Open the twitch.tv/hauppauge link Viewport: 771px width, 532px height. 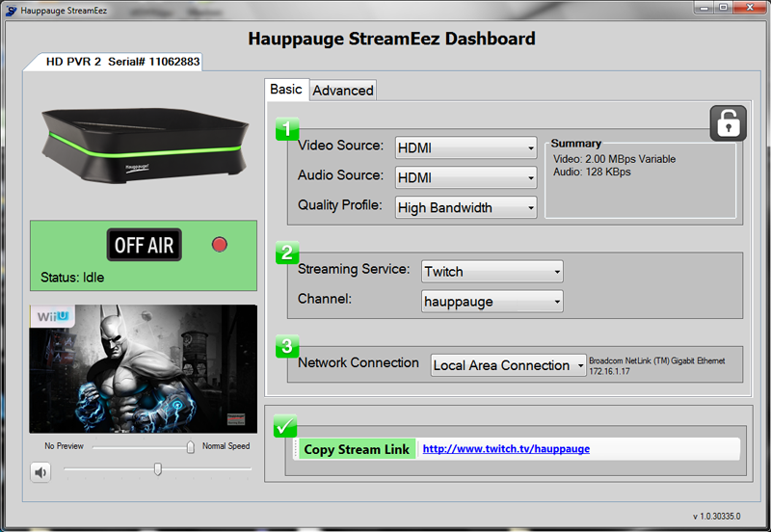(x=506, y=449)
